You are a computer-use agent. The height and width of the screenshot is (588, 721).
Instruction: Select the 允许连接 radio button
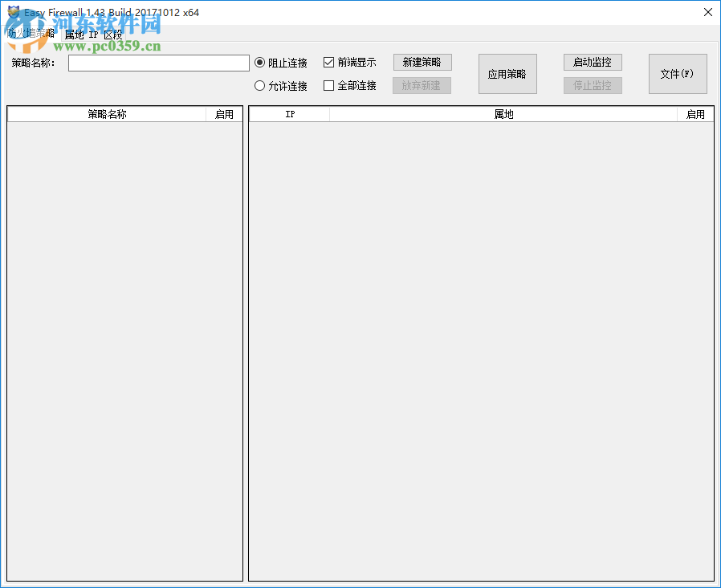[x=259, y=86]
